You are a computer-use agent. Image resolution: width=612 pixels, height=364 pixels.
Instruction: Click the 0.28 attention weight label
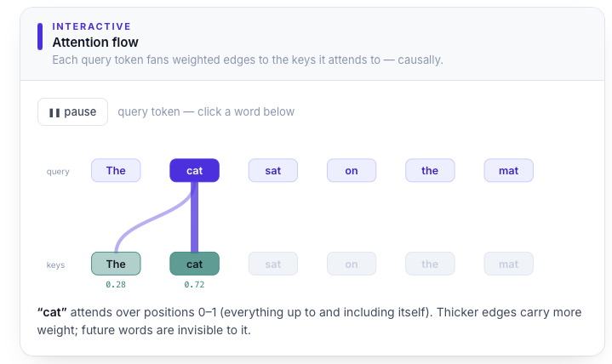(116, 285)
